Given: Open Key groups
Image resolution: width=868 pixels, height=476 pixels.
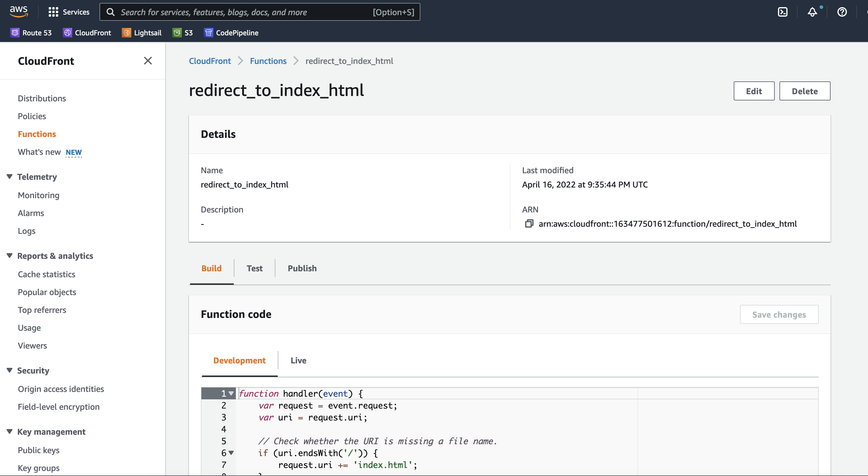Looking at the screenshot, I should 38,468.
